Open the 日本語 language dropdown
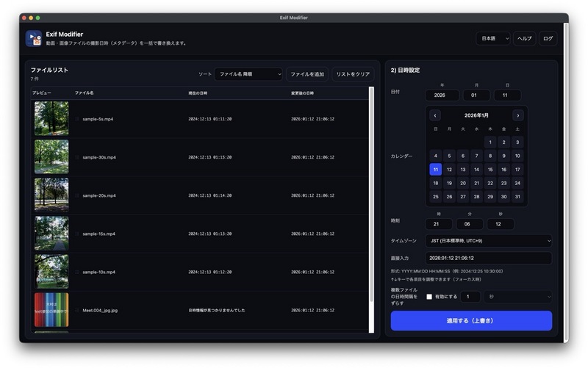Screen dimensions: 588x368 click(x=492, y=38)
